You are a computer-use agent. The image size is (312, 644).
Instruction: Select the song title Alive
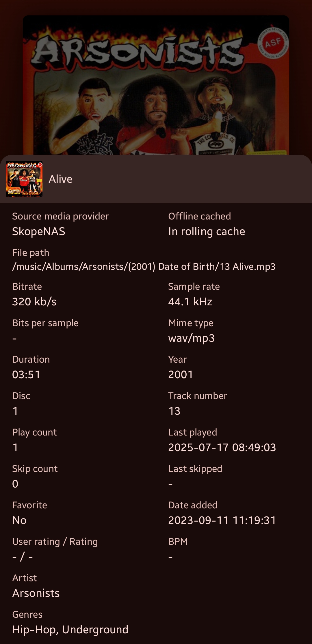click(x=60, y=179)
